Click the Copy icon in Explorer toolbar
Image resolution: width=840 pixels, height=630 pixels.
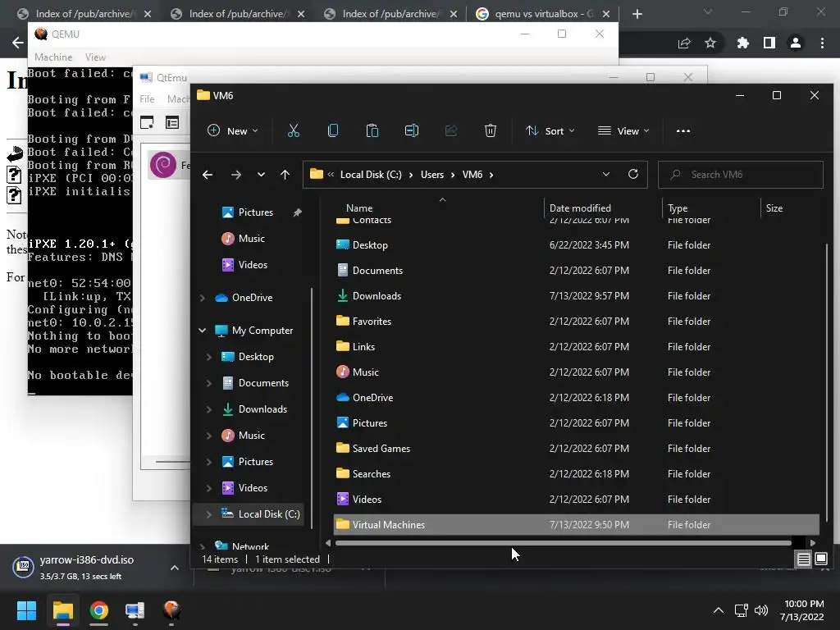[x=333, y=130]
